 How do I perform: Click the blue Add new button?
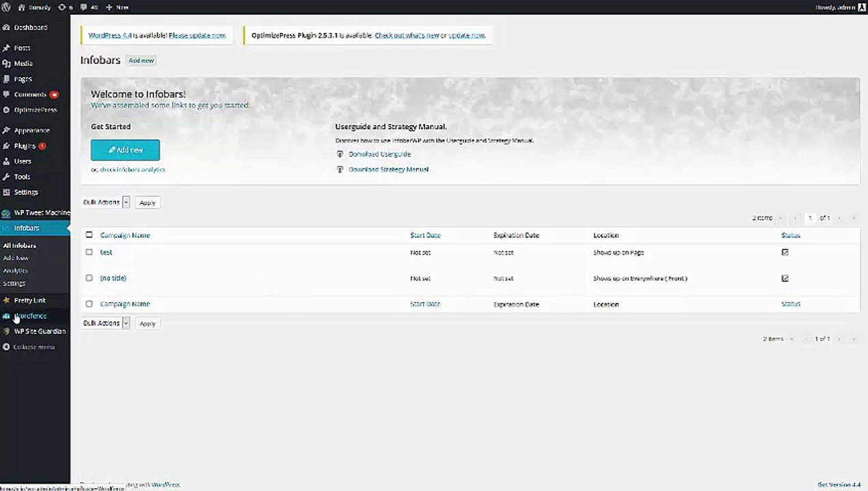pyautogui.click(x=126, y=150)
